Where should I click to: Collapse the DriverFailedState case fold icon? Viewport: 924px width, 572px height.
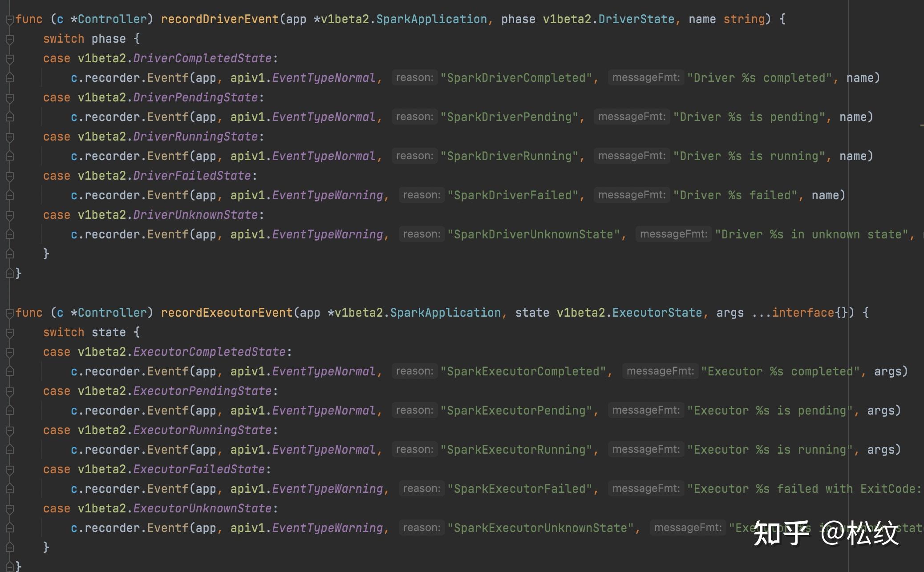pyautogui.click(x=9, y=176)
